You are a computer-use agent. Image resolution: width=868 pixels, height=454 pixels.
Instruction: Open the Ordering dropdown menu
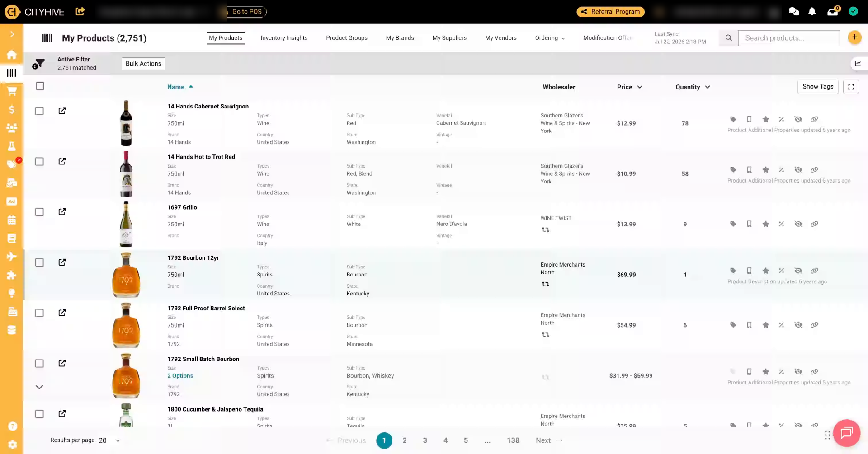[550, 38]
